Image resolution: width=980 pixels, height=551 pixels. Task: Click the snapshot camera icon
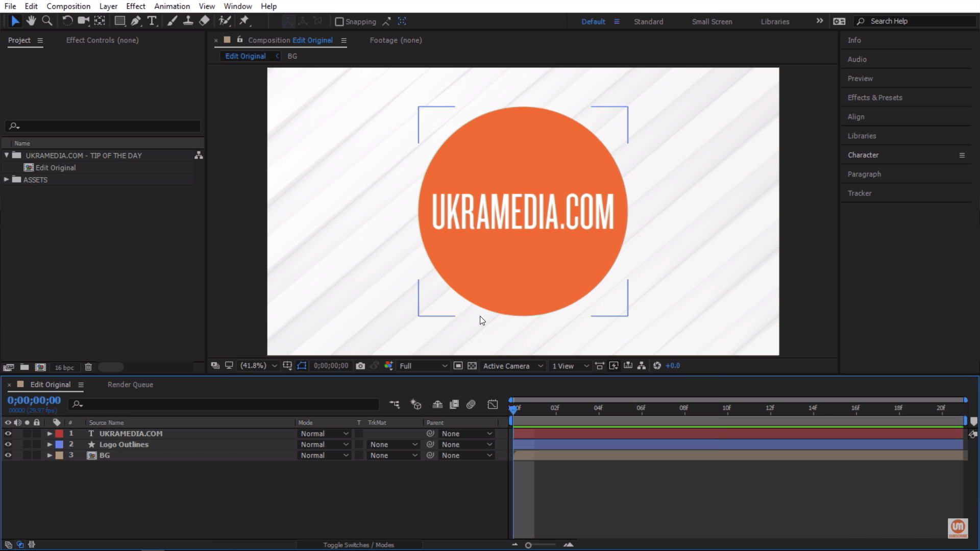[x=360, y=366]
